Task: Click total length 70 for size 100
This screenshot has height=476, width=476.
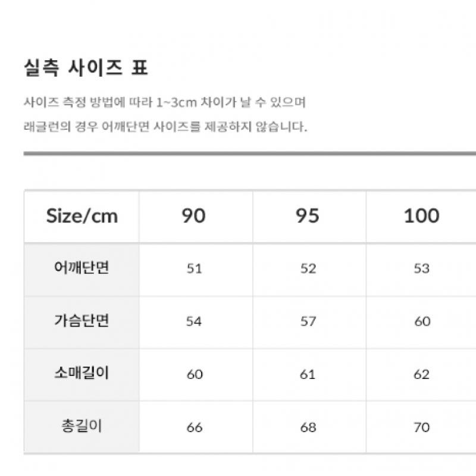Action: (x=421, y=427)
